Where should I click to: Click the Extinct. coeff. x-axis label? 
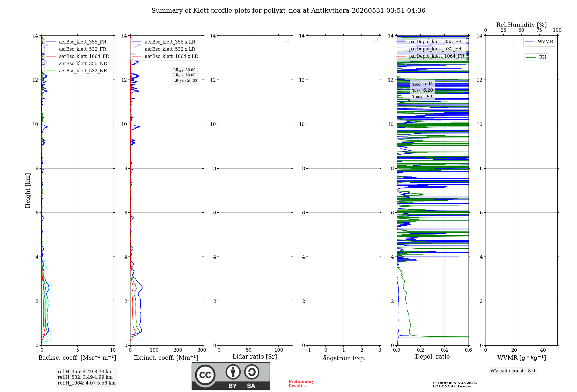pos(166,358)
